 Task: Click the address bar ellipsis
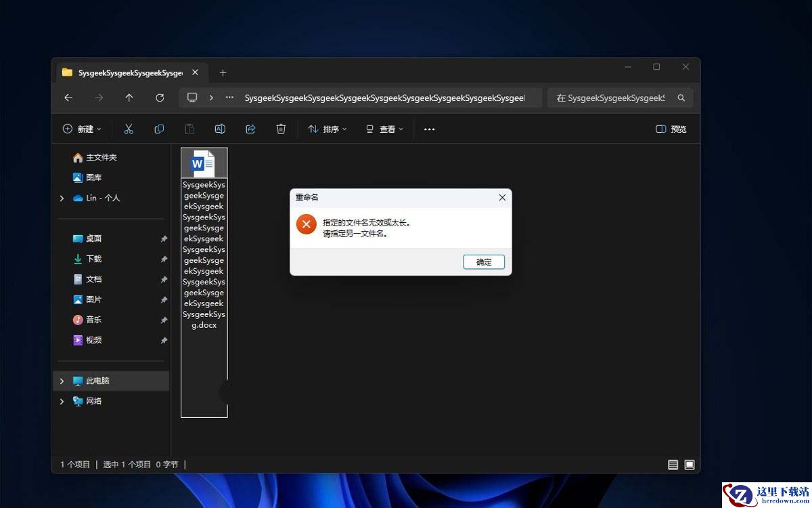(230, 98)
